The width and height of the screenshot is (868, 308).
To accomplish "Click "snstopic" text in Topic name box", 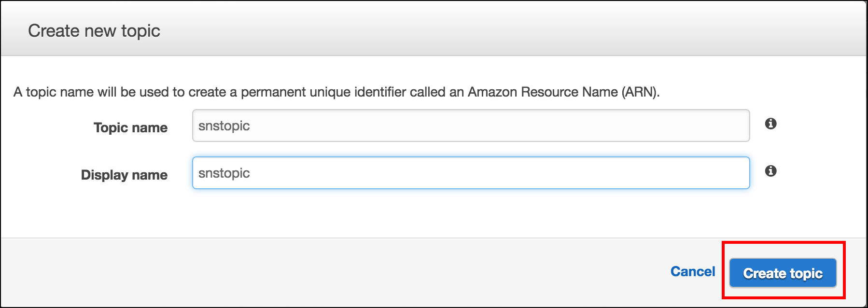I will (224, 126).
